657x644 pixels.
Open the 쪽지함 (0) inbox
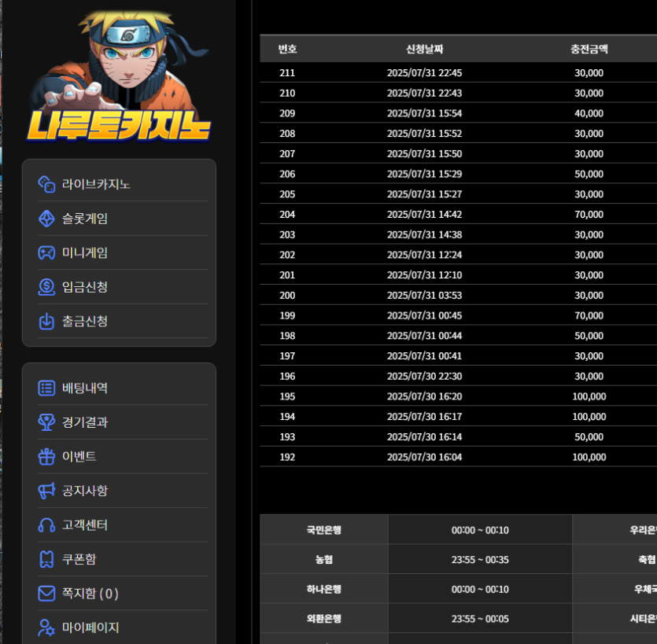point(90,593)
